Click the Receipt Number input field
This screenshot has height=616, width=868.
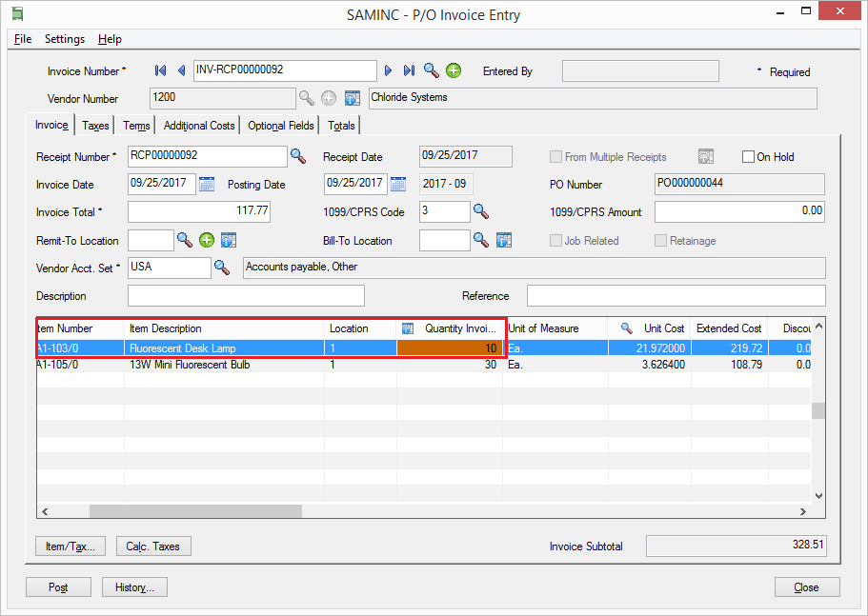tap(207, 156)
